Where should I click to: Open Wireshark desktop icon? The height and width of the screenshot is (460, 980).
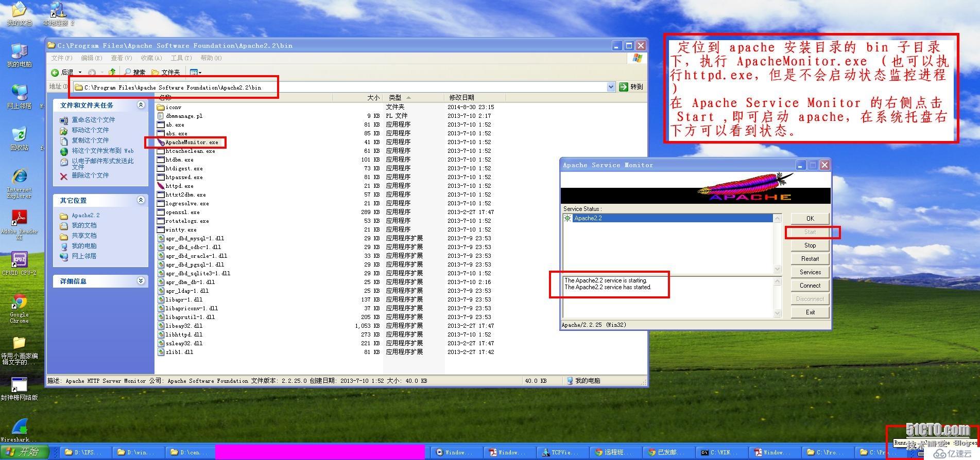19,431
